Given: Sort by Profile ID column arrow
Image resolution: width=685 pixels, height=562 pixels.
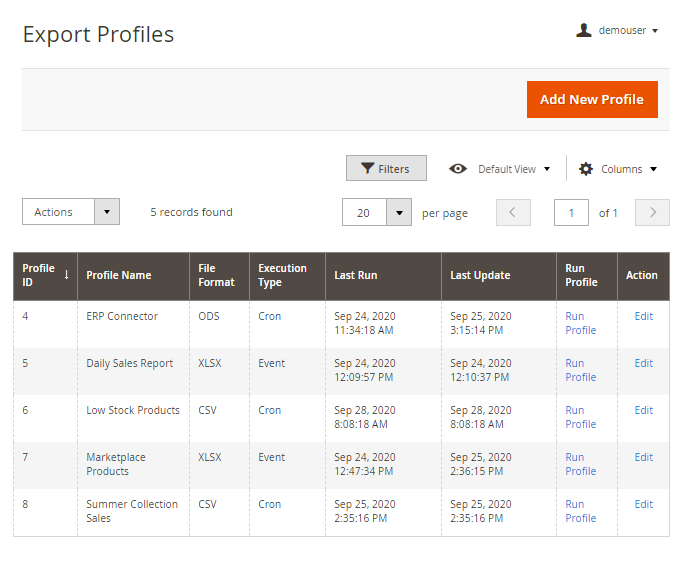Looking at the screenshot, I should [x=66, y=274].
